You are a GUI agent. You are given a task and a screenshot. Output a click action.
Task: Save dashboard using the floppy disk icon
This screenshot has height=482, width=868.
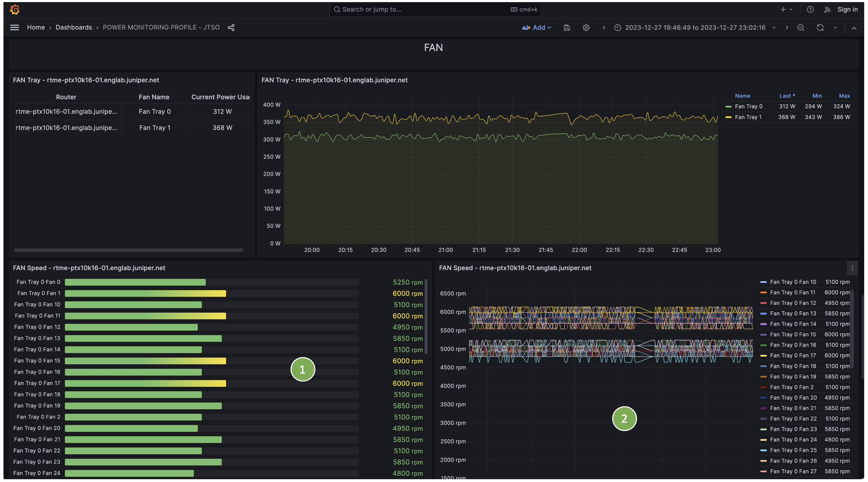pos(567,28)
